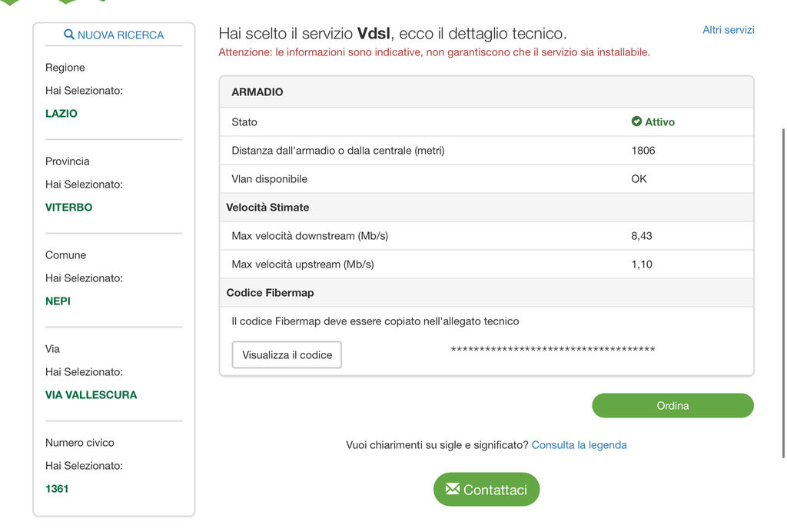Select the VIA VALLESCURA street value
The width and height of the screenshot is (787, 532).
point(91,394)
